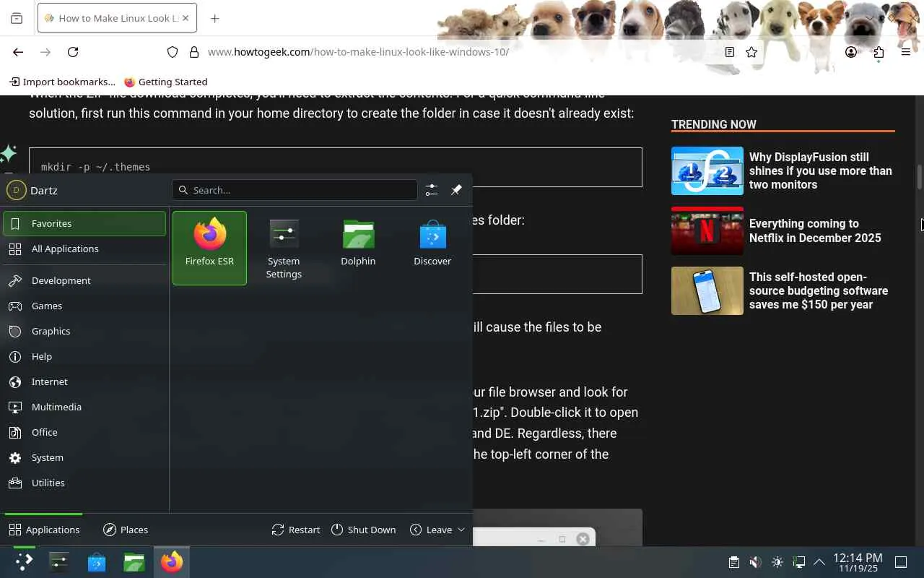Click the Restart button
Screen dimensions: 924x578
296,530
